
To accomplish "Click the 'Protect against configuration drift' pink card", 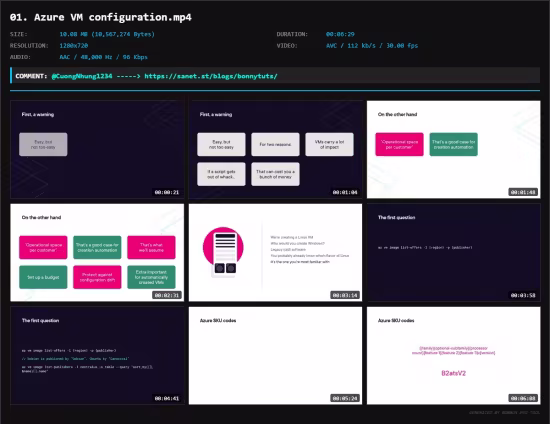I will click(x=97, y=277).
